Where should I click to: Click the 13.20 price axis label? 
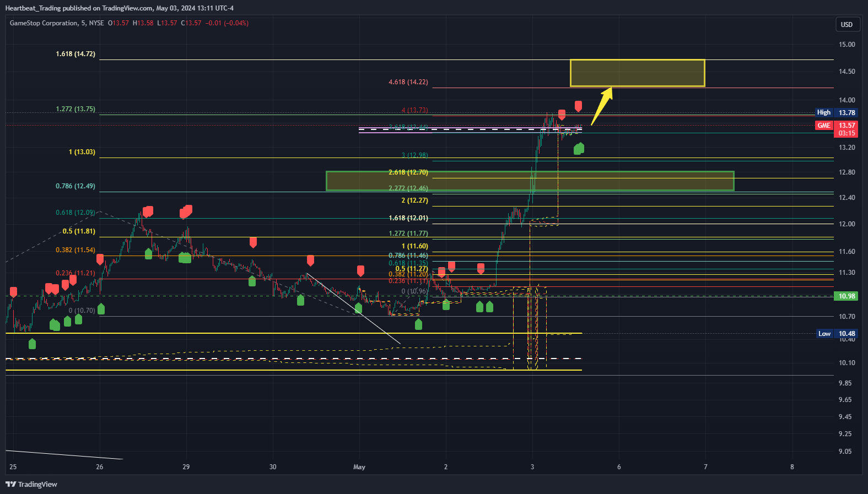847,148
